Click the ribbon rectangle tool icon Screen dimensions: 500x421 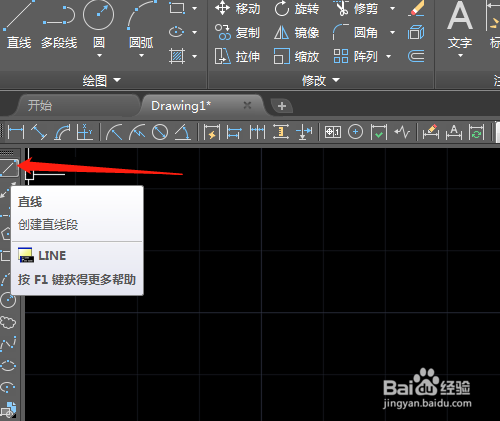coord(177,8)
